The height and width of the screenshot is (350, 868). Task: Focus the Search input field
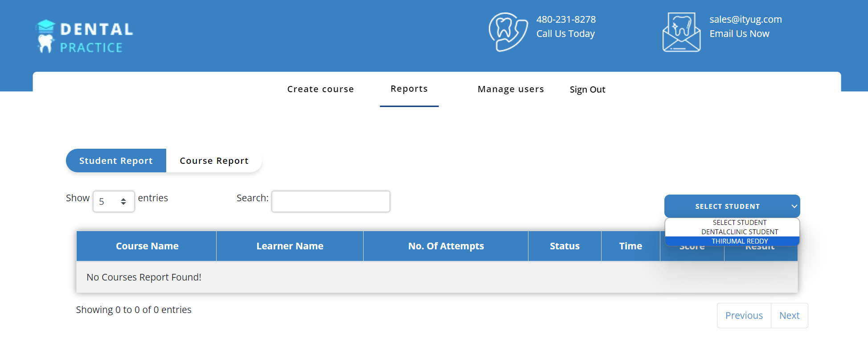tap(331, 202)
